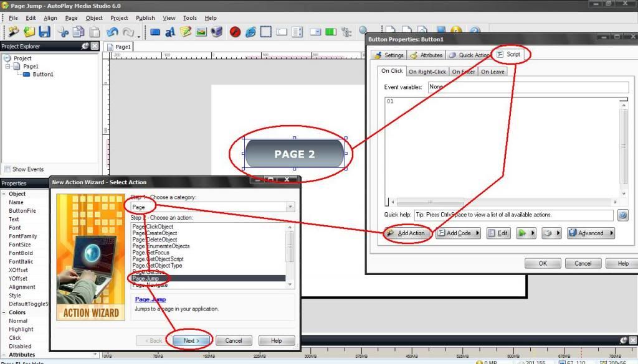This screenshot has width=638, height=364.
Task: Enable the Show Events checkbox
Action: coord(7,169)
